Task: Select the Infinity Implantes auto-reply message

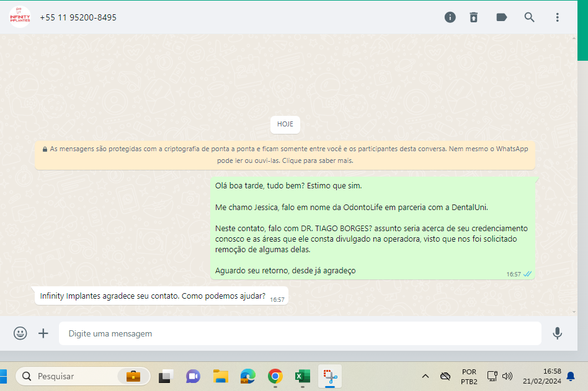Action: click(161, 296)
